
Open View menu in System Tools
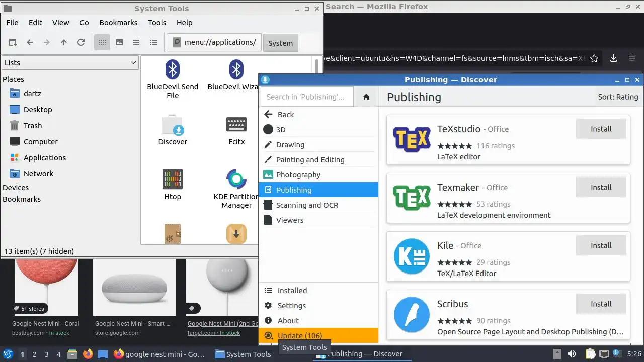pos(60,23)
